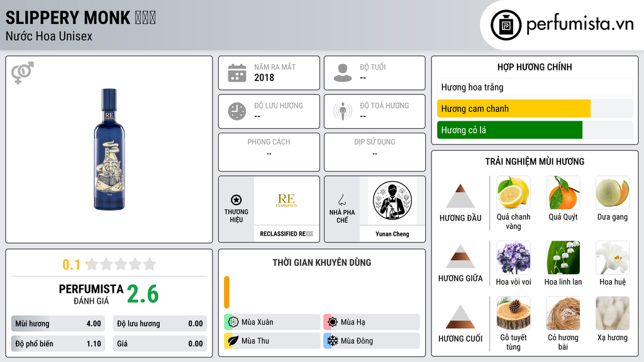Screen dimensions: 644x362
Task: Click the person icon beside Độ tuổi
Action: coord(343,73)
